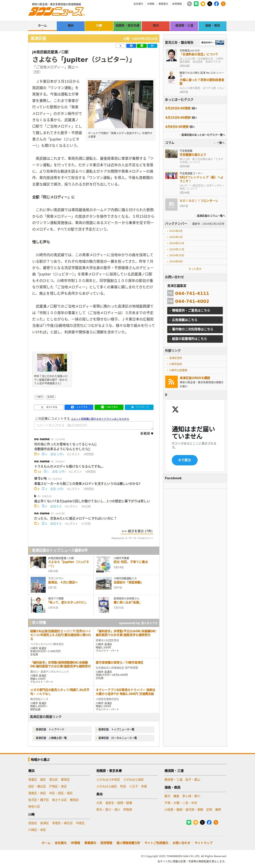Open the 5月20日0:00更新 desk entry
The height and width of the screenshot is (868, 255).
point(178,109)
